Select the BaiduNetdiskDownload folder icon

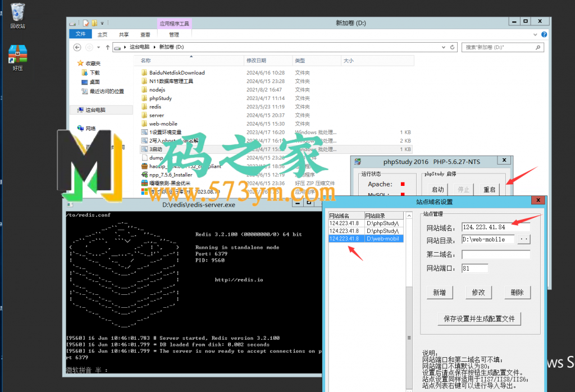(144, 72)
